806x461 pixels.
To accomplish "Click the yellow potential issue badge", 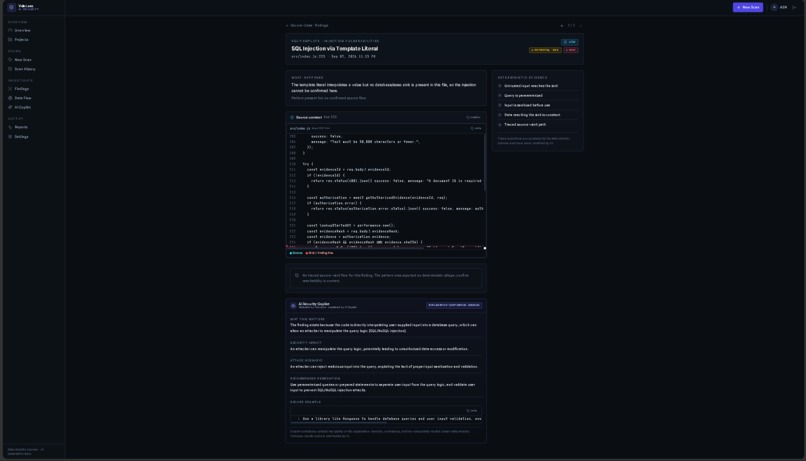I will 545,50.
